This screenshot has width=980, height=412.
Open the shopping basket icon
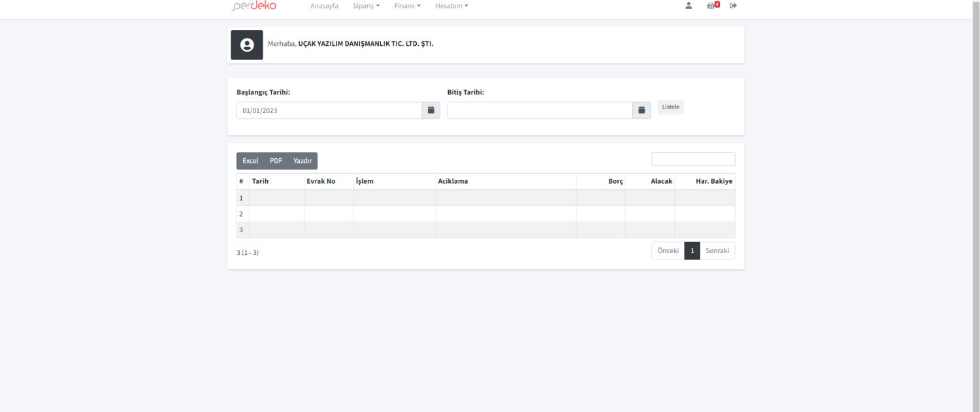(711, 6)
